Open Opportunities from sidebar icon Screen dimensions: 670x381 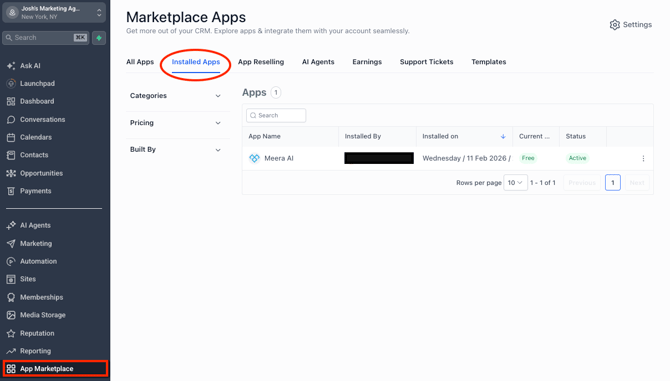(11, 173)
